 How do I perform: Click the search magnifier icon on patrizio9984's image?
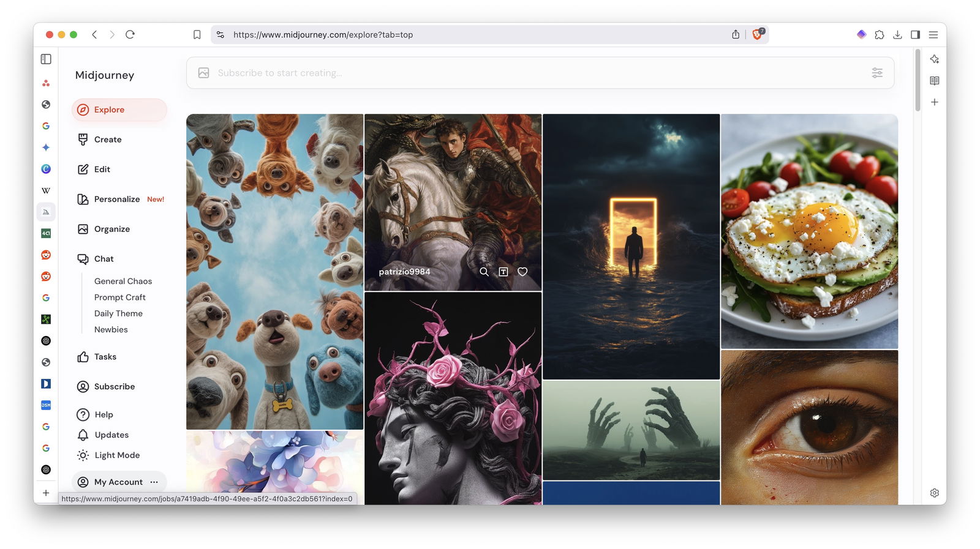(484, 272)
